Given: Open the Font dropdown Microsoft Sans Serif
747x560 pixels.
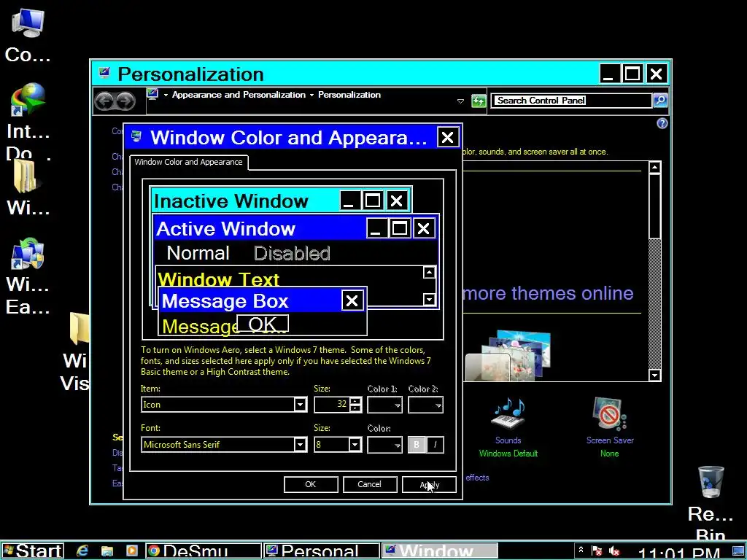Looking at the screenshot, I should [300, 445].
